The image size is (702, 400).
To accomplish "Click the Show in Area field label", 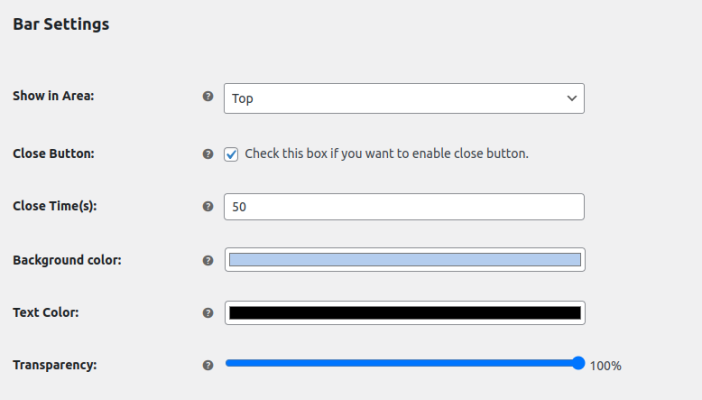I will point(52,97).
